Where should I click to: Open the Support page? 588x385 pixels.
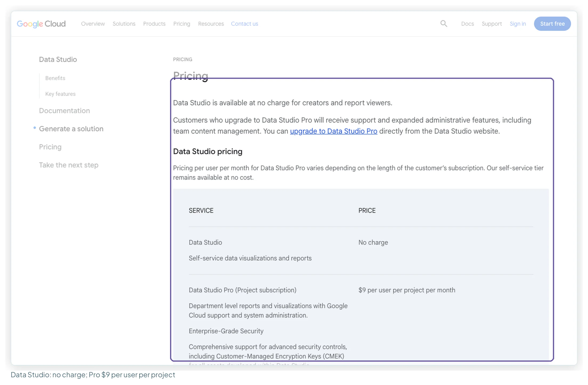(492, 24)
